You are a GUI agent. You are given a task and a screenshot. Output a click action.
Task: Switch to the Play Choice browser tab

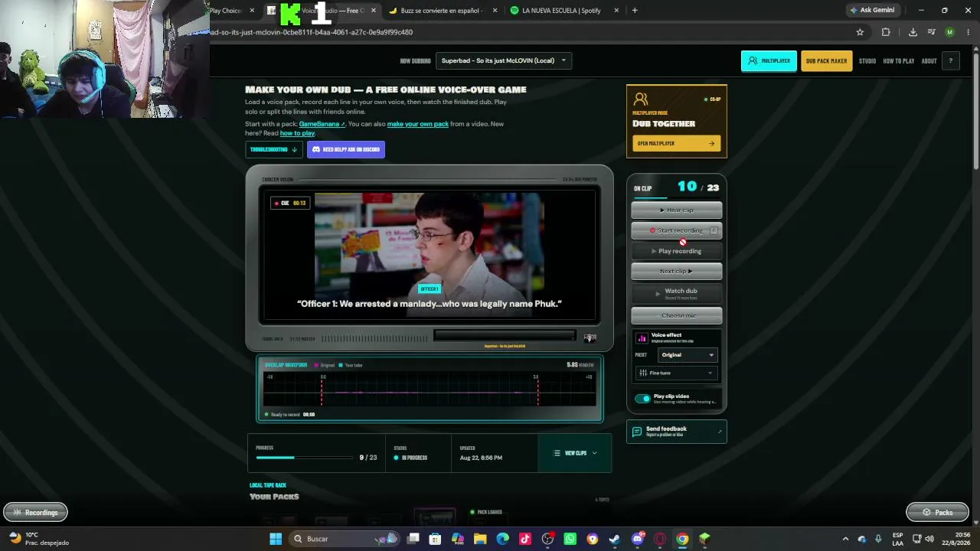pyautogui.click(x=233, y=11)
